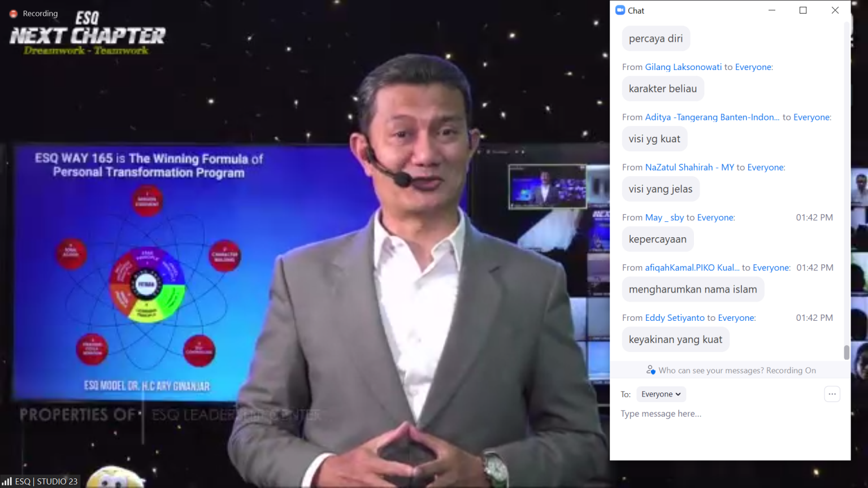The width and height of the screenshot is (868, 488).
Task: Click the 'keyakinan yang kuat' message bubble
Action: (x=675, y=340)
